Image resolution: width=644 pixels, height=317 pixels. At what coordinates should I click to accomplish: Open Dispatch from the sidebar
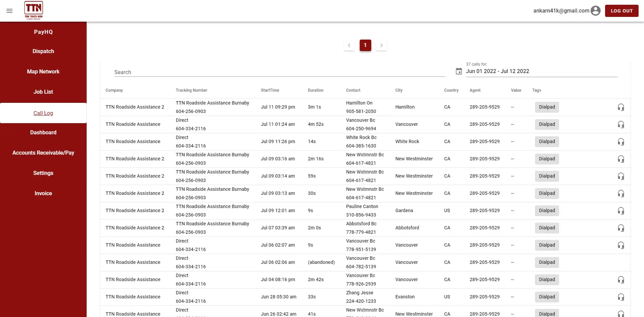click(x=43, y=51)
